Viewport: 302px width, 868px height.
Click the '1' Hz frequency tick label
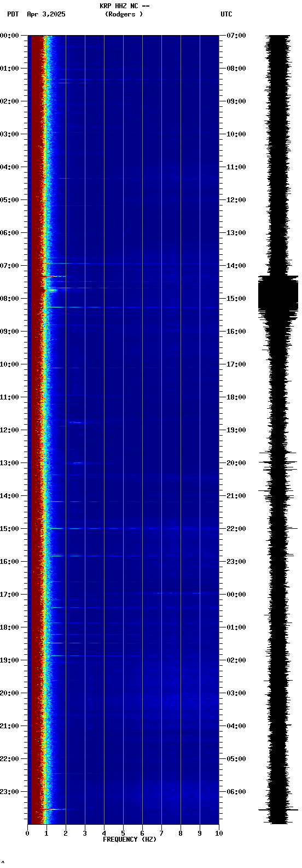point(47,833)
